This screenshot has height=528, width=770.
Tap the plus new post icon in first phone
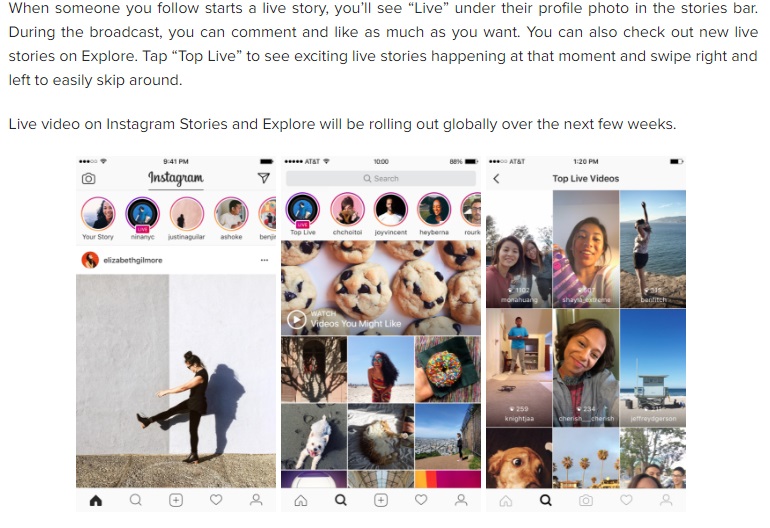[x=176, y=500]
